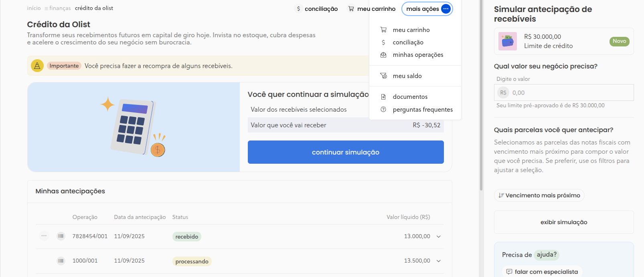Viewport: 644px width, 277px height.
Task: Open the three-dots options for operation 7828454/001
Action: tap(44, 236)
